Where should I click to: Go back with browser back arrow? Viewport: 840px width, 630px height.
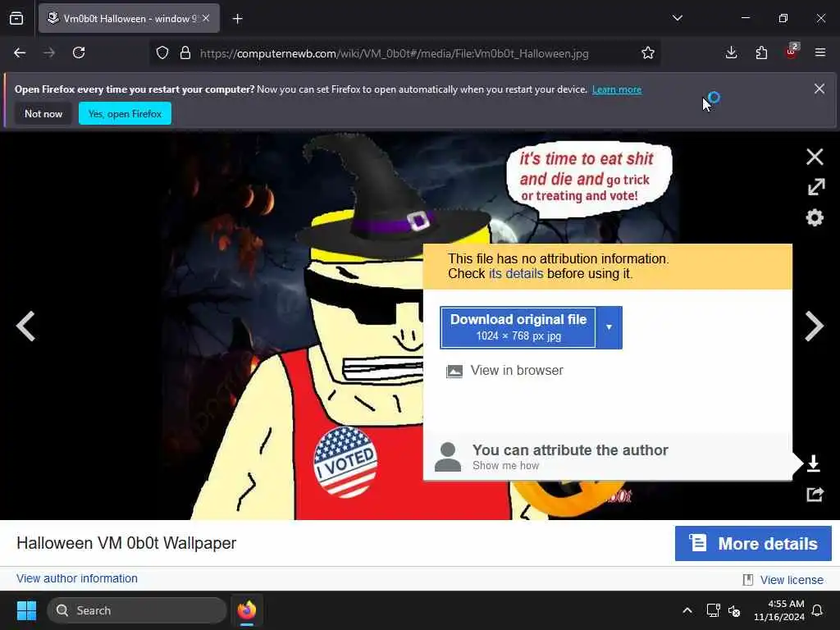pyautogui.click(x=20, y=52)
